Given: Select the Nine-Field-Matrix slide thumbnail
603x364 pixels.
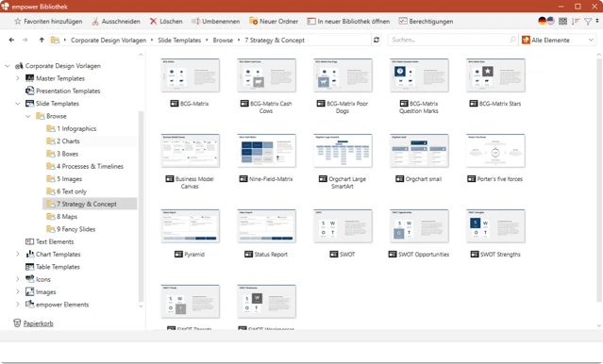Looking at the screenshot, I should [266, 151].
